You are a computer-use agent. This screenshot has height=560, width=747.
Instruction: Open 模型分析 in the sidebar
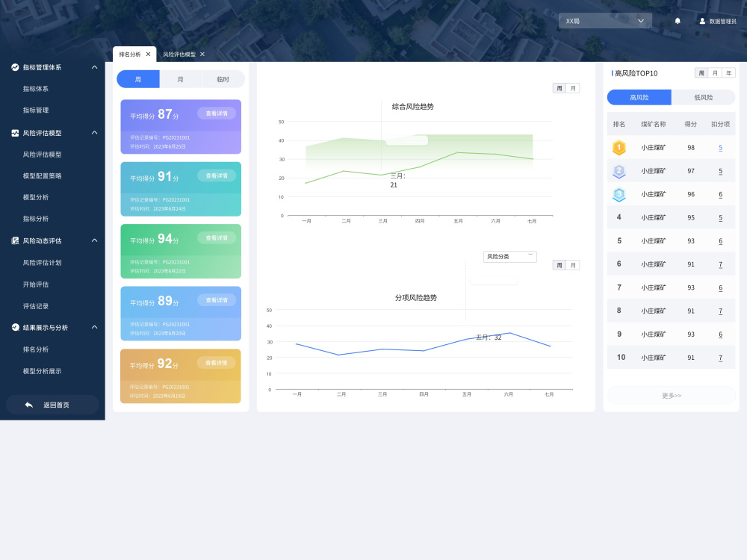(x=36, y=197)
